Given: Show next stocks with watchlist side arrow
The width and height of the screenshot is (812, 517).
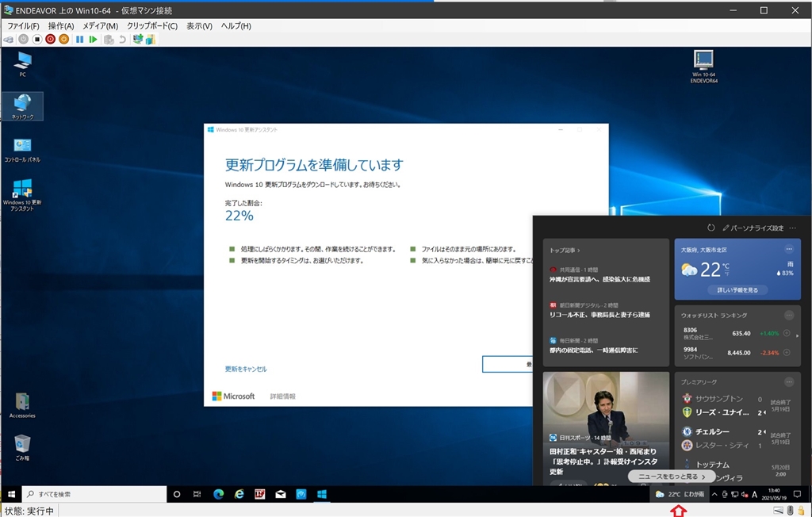Looking at the screenshot, I should pyautogui.click(x=797, y=335).
